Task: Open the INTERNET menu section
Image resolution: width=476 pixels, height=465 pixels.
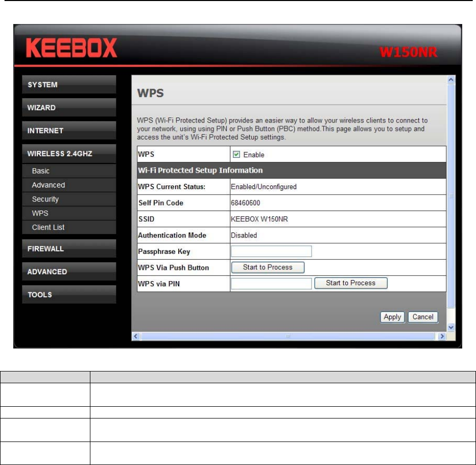Action: pyautogui.click(x=69, y=131)
